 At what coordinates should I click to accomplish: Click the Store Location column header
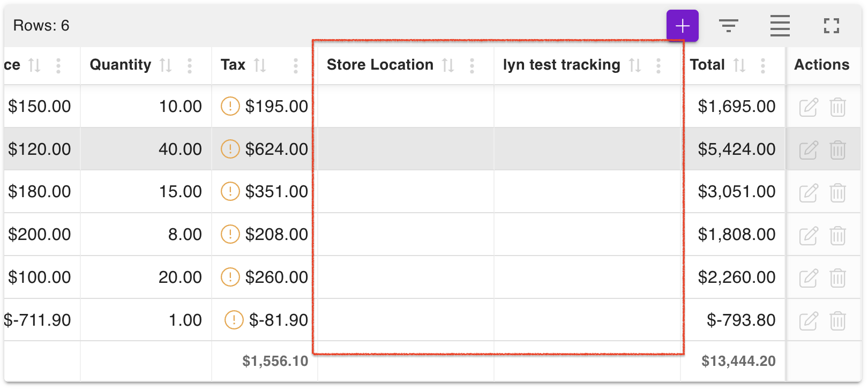[x=380, y=65]
